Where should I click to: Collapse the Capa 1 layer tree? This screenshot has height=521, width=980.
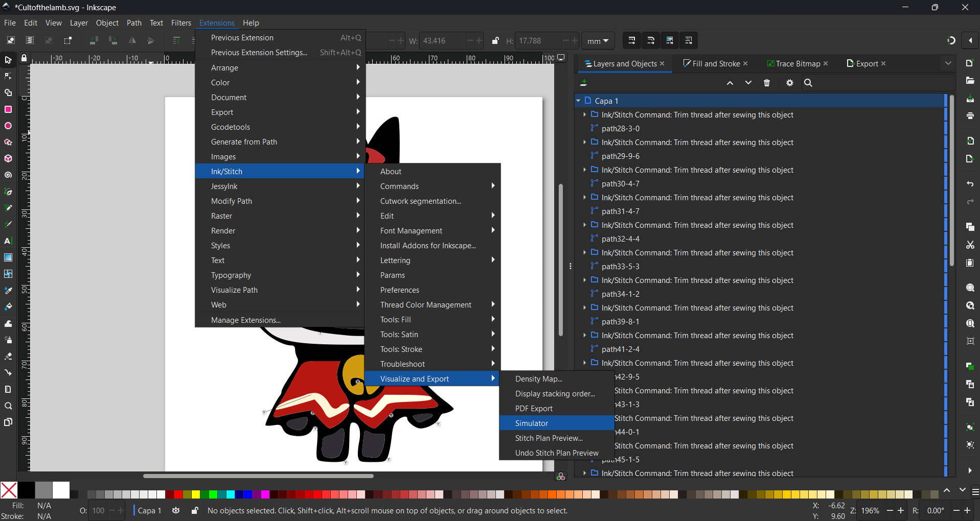[578, 101]
